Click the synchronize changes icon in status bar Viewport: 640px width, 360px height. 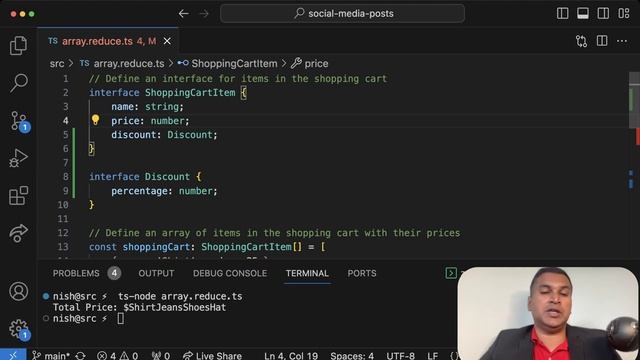coord(80,356)
